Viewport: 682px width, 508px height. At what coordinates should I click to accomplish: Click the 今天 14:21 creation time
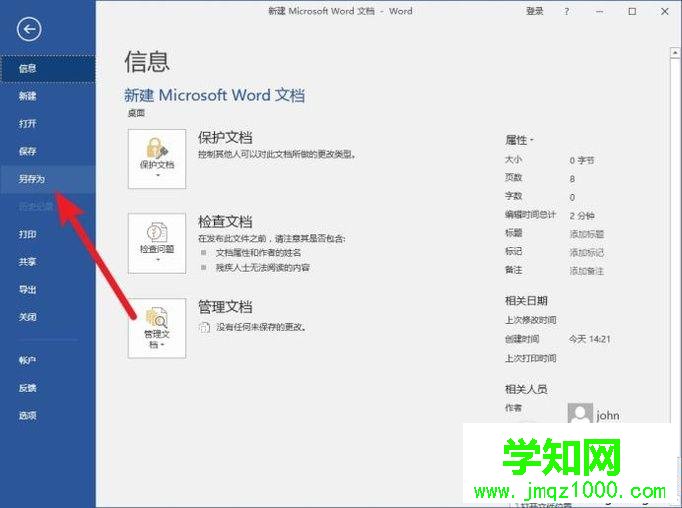pos(590,339)
